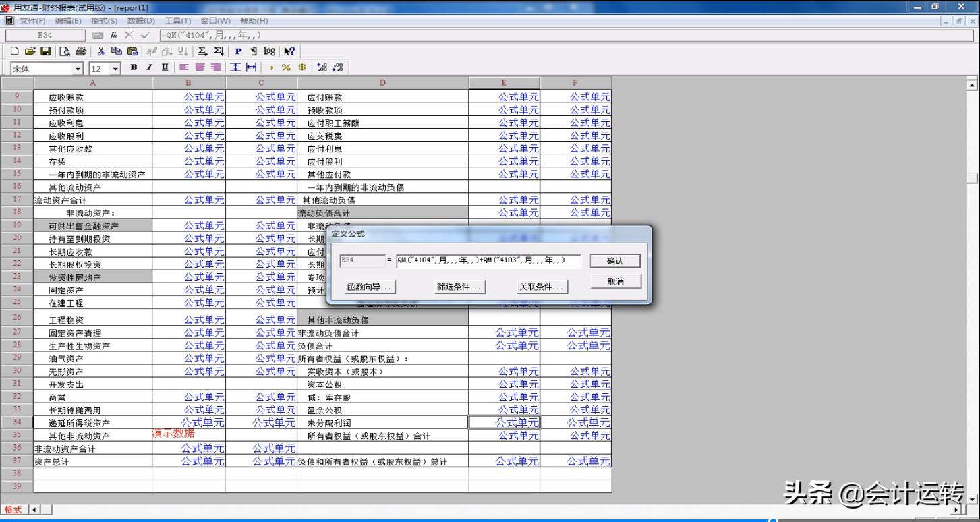Click the log function icon
This screenshot has width=980, height=522.
270,51
